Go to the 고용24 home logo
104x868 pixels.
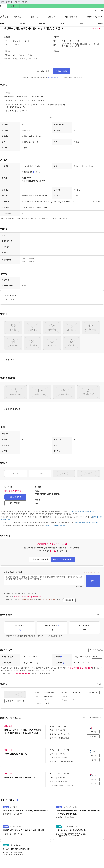(x=4, y=17)
